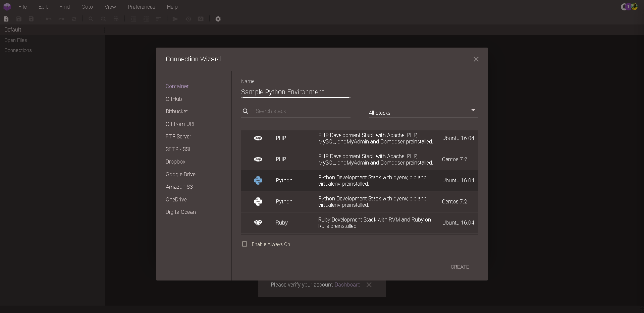Open the Dashboard link to verify account

click(x=347, y=285)
